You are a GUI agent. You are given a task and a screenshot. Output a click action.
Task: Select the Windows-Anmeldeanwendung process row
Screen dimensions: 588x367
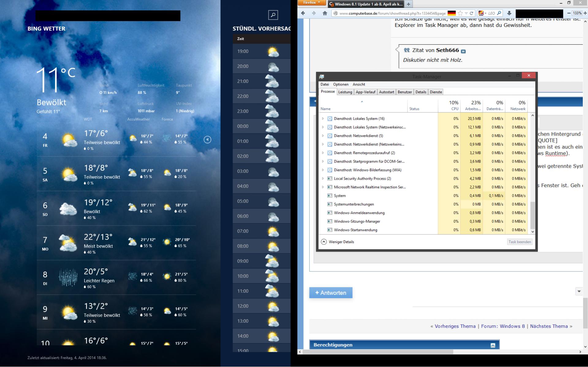point(424,213)
